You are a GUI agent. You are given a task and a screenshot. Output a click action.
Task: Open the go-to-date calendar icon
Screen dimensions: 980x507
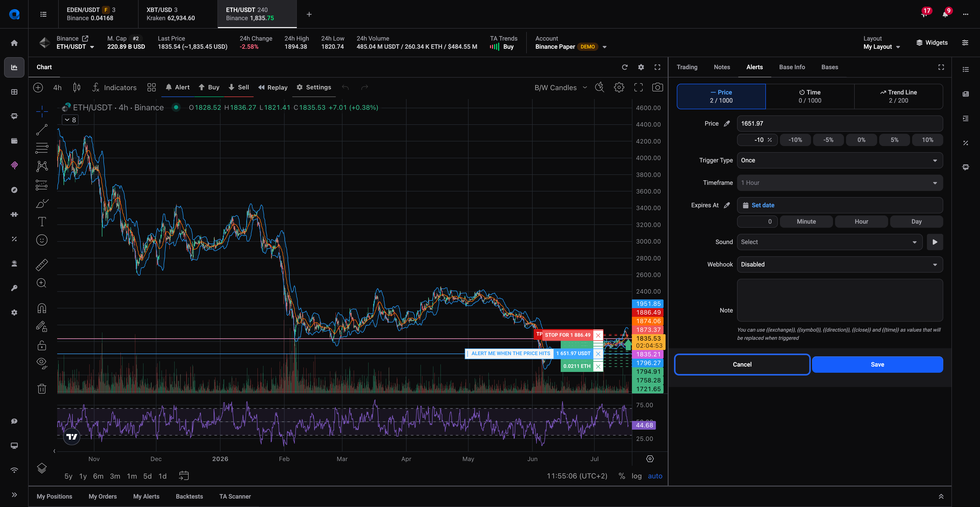184,476
